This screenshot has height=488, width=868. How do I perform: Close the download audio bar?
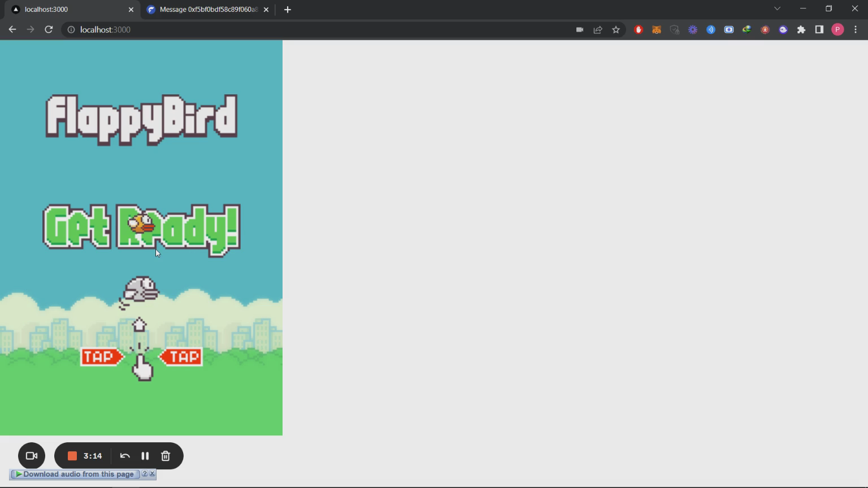pyautogui.click(x=152, y=474)
